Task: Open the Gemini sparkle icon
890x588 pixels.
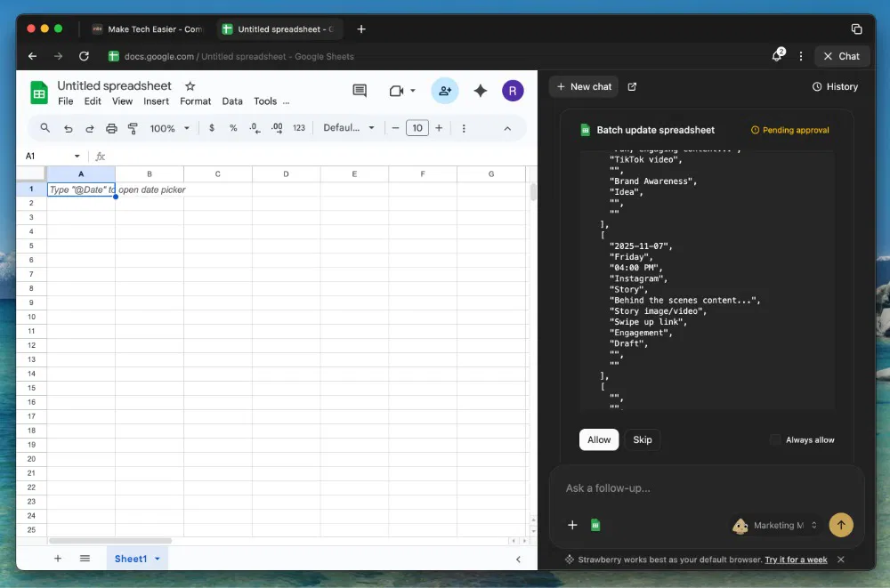Action: pos(481,91)
